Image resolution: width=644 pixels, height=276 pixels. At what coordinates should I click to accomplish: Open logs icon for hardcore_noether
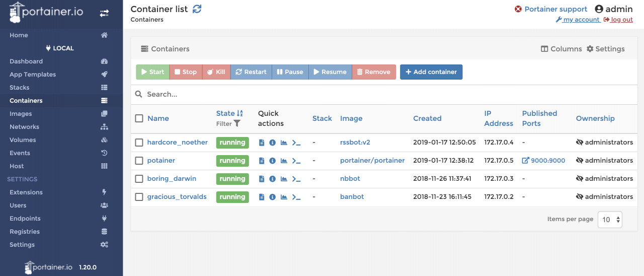[x=262, y=143]
